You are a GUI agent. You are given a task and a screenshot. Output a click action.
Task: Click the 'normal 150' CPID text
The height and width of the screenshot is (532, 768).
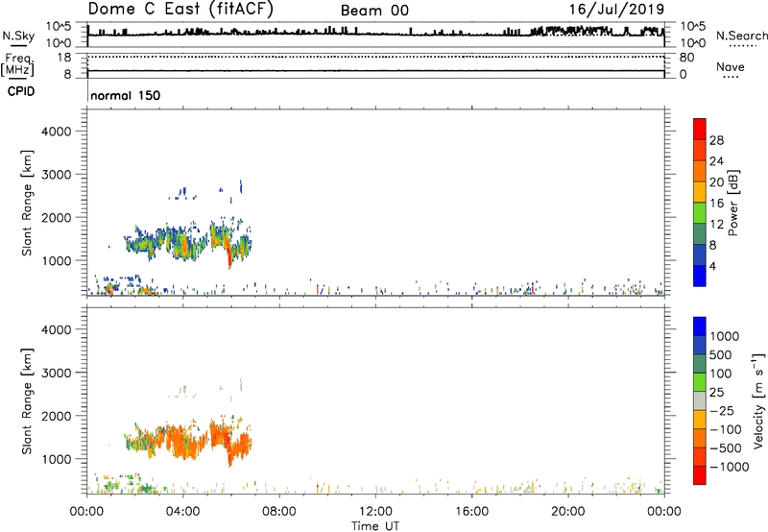126,95
